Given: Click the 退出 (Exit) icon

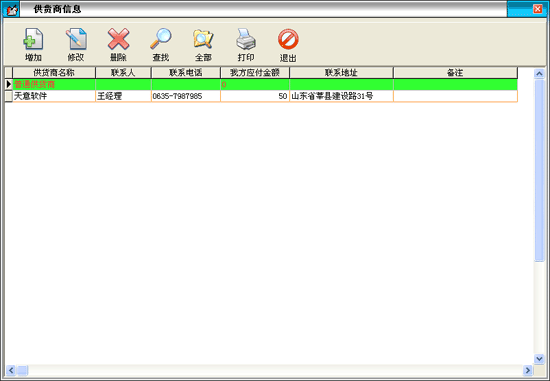Looking at the screenshot, I should click(288, 39).
